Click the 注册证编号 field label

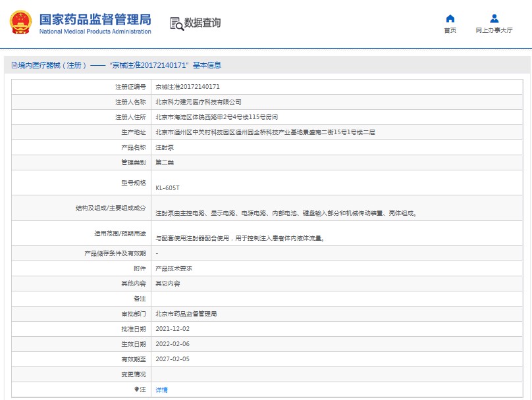click(x=130, y=87)
